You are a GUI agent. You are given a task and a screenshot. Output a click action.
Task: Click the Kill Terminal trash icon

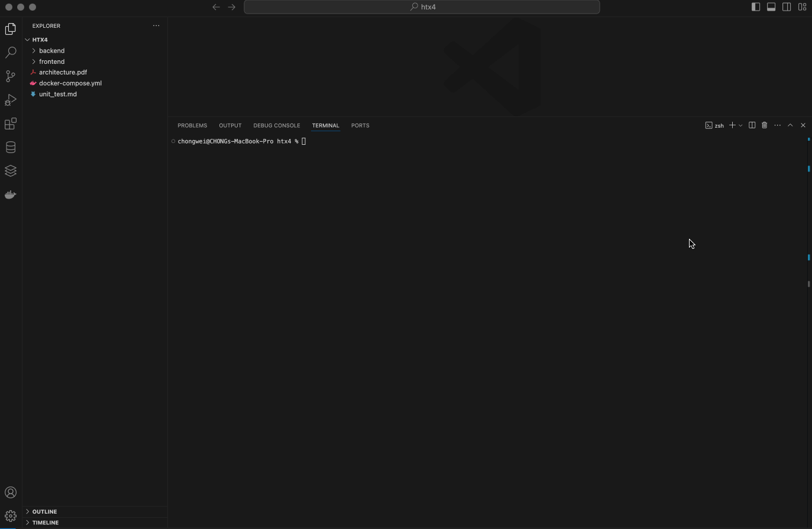(x=764, y=125)
